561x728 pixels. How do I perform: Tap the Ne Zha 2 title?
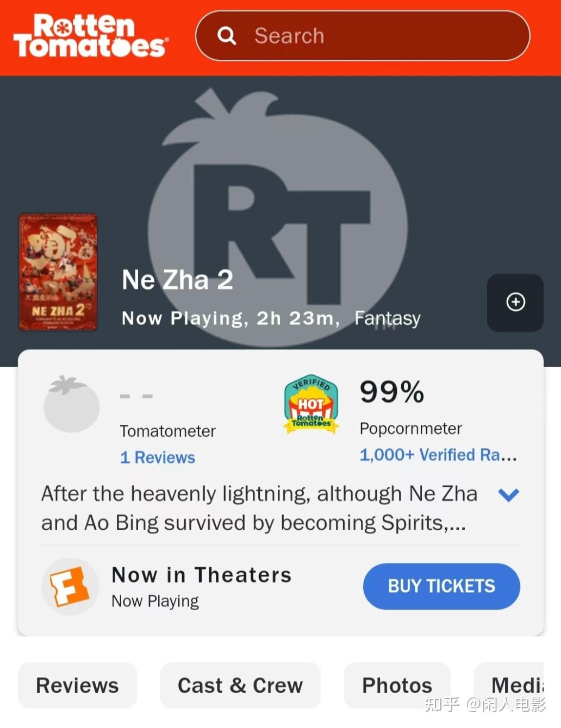(178, 280)
